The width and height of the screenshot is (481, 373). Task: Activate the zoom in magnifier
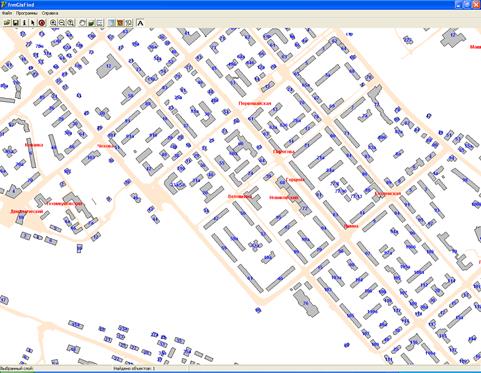[53, 23]
